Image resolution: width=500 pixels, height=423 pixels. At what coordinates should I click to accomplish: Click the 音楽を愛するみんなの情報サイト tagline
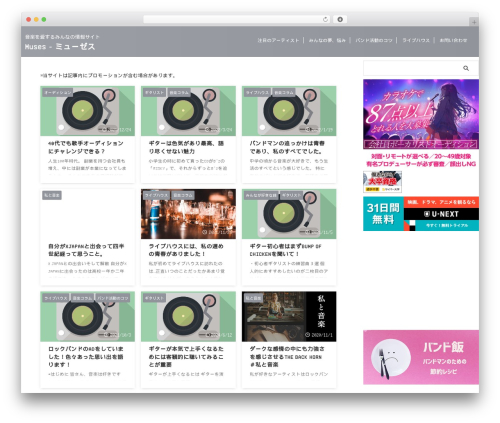(62, 37)
